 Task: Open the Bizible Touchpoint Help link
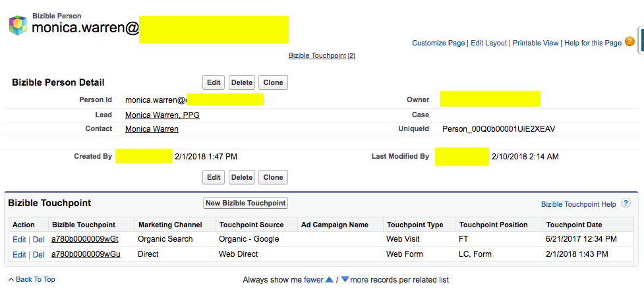578,204
